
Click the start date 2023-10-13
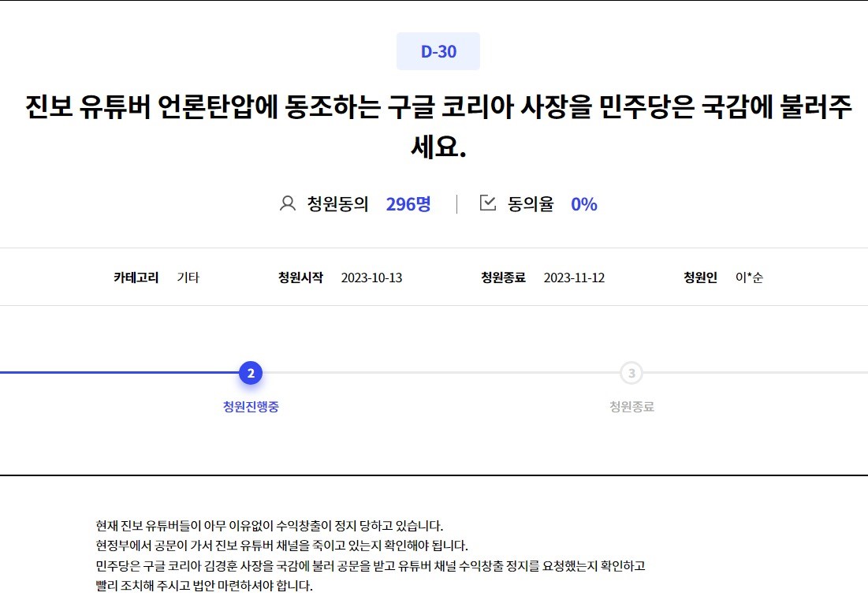pos(371,278)
